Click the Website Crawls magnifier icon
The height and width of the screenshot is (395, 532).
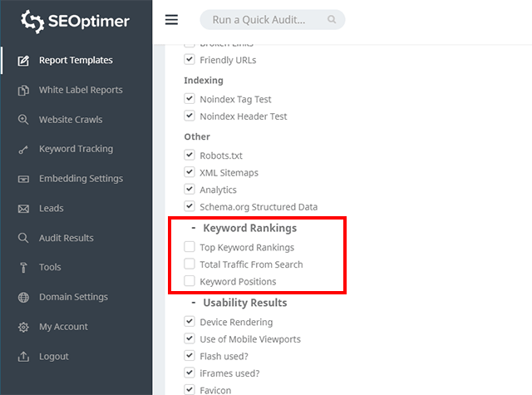[x=23, y=120]
